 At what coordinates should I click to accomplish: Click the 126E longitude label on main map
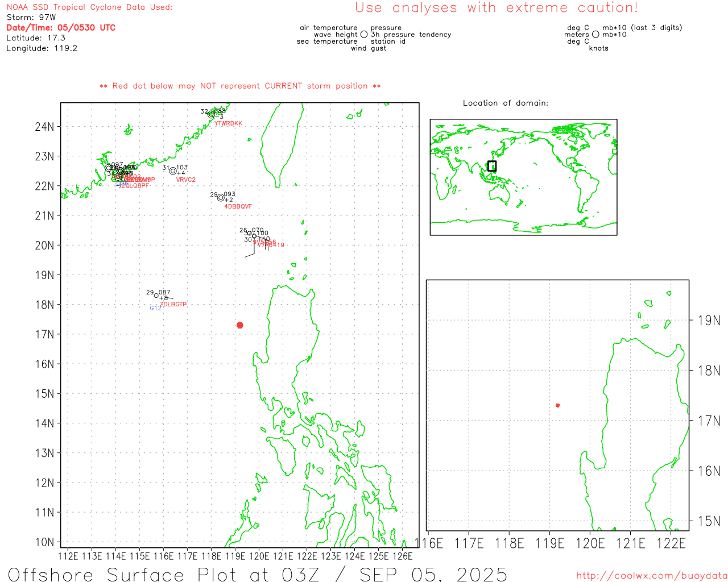coord(403,556)
